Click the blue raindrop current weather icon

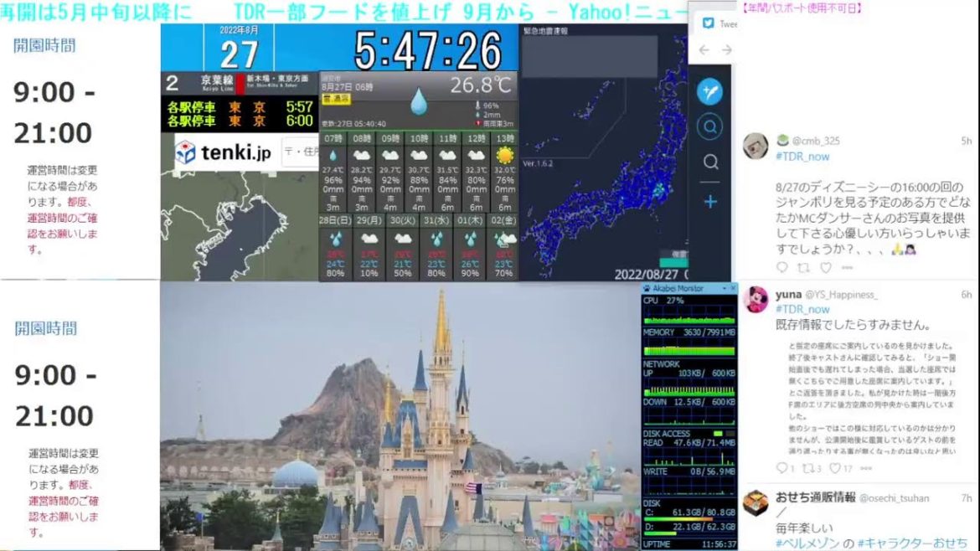(418, 102)
